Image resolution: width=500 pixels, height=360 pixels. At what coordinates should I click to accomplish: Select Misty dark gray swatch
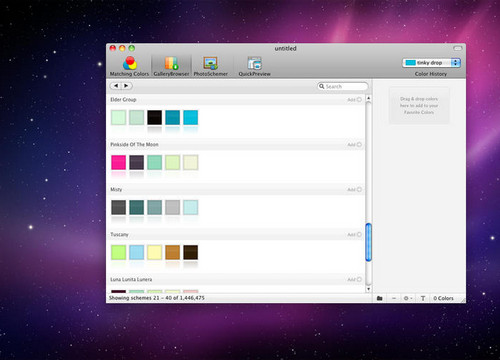[118, 207]
